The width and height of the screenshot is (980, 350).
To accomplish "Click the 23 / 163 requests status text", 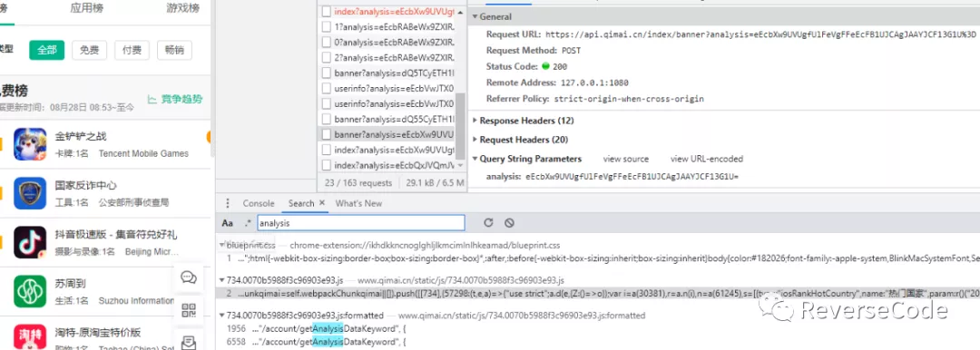I will pos(358,183).
